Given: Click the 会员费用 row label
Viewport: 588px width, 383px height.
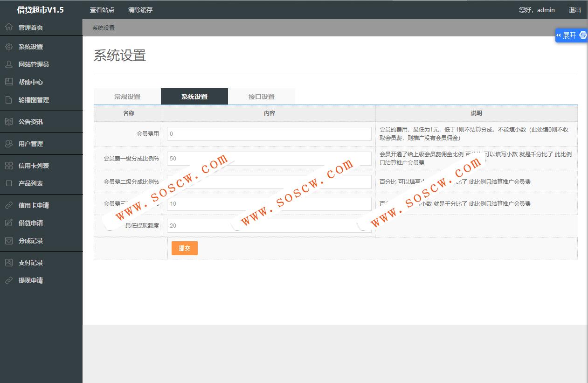Looking at the screenshot, I should pos(148,134).
